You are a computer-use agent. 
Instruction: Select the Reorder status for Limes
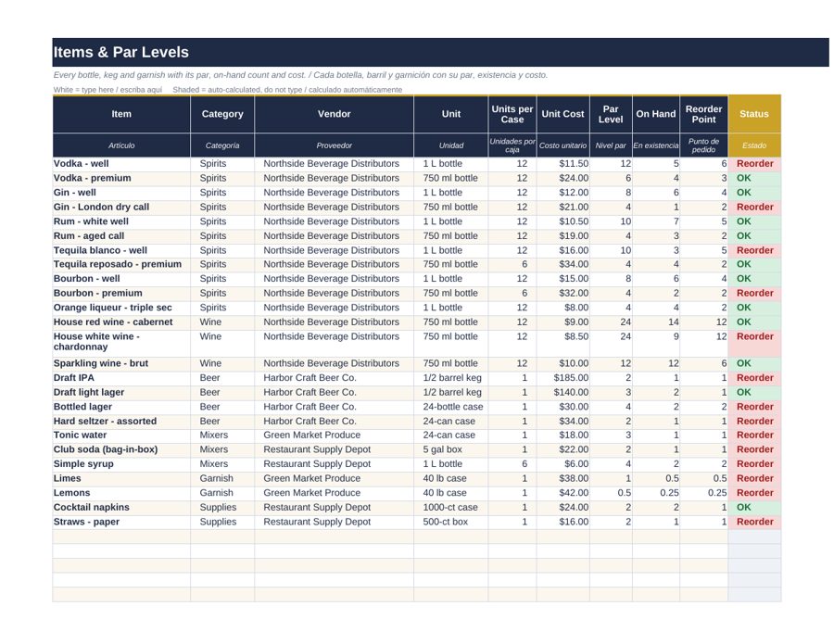pos(754,478)
